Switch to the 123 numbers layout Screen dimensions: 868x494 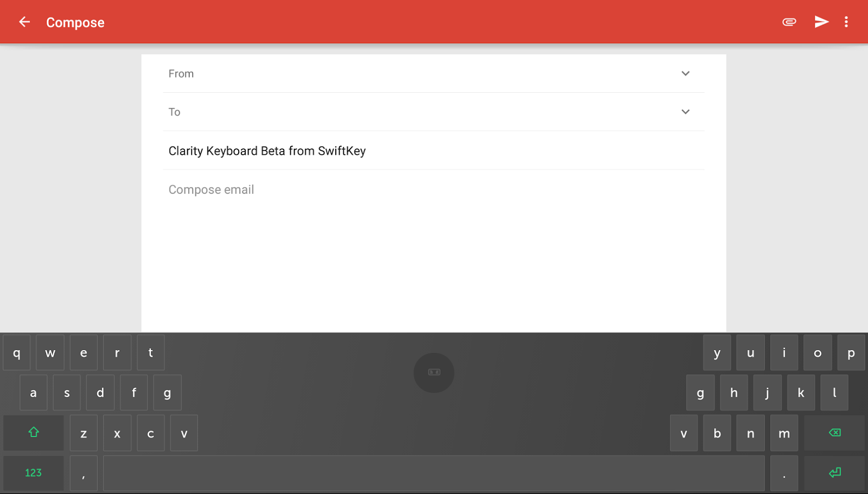pyautogui.click(x=33, y=473)
